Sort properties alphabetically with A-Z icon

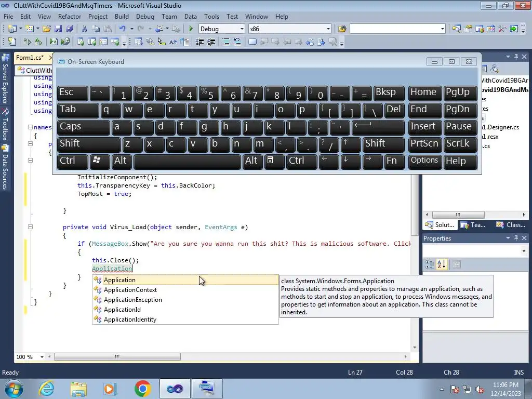coord(442,264)
